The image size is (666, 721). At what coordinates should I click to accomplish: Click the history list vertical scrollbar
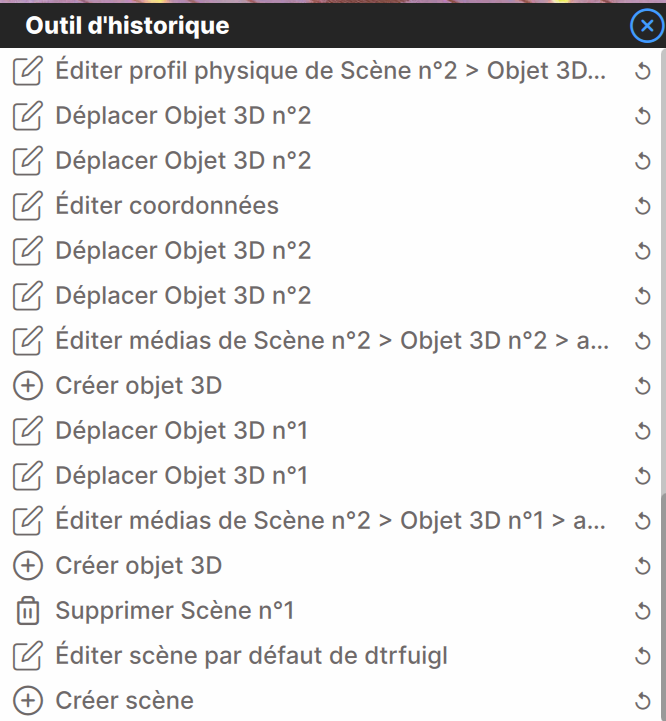[663, 384]
